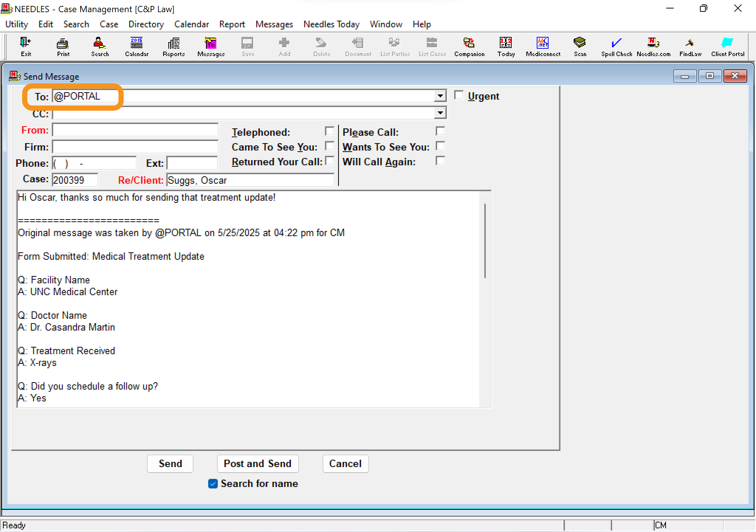This screenshot has height=532, width=756.
Task: Open the Client Portal
Action: (727, 46)
